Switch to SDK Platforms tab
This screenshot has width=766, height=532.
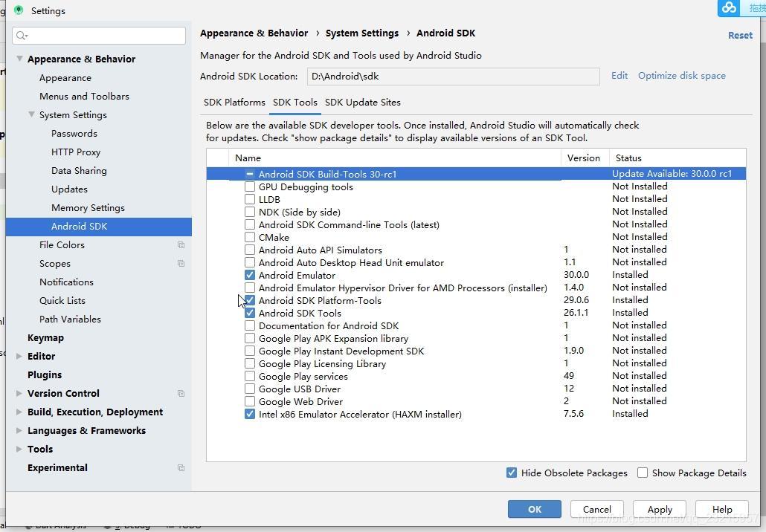pyautogui.click(x=234, y=103)
